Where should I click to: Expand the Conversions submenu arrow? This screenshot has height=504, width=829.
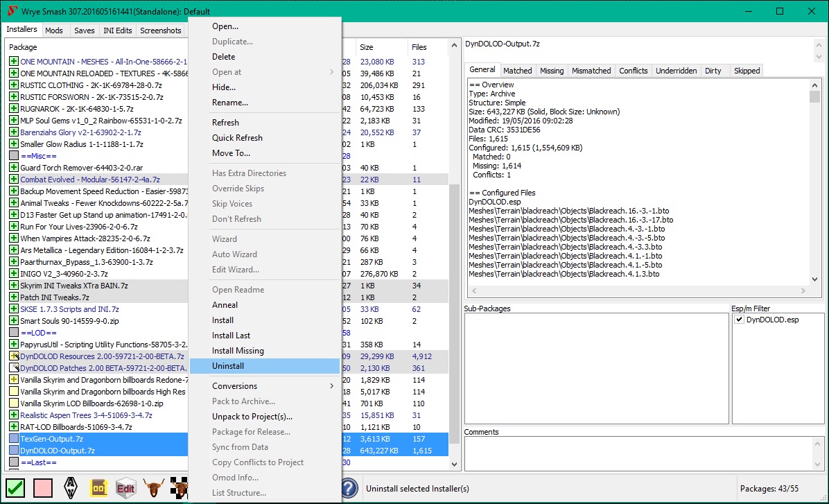tap(331, 386)
